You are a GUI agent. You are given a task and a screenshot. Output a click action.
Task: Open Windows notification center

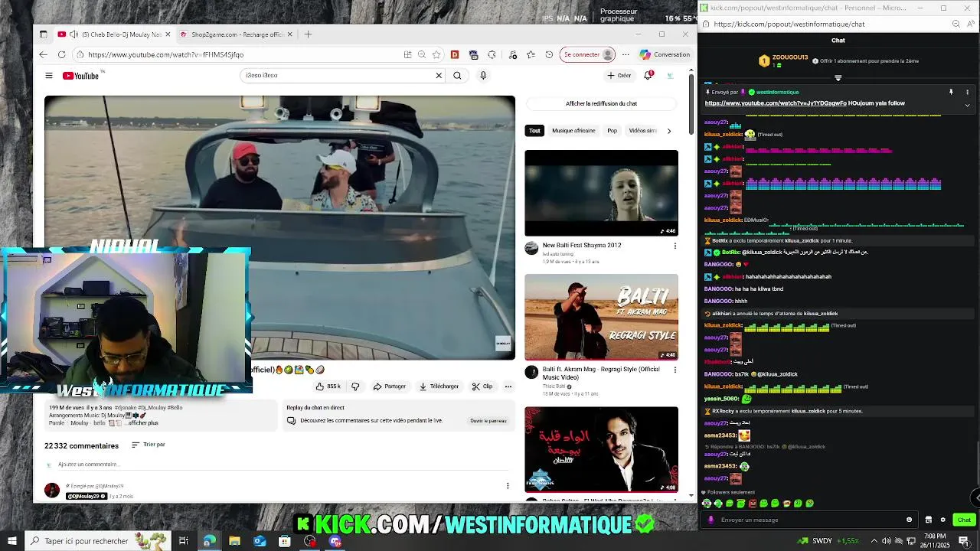point(963,541)
